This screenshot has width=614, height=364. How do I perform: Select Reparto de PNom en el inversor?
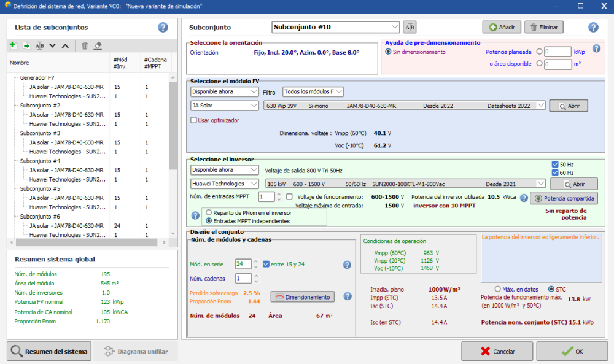[x=209, y=212]
